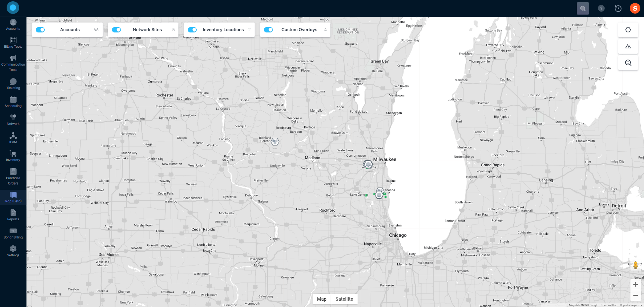Open Purchase Orders in the sidebar
Viewport: 644px width, 307px height.
(13, 177)
